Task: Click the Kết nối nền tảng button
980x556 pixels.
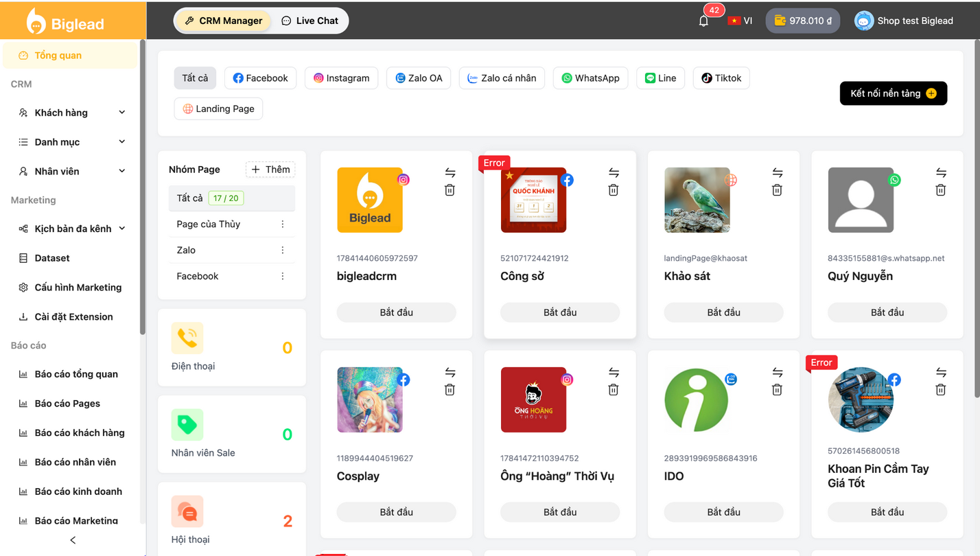Action: [x=893, y=93]
